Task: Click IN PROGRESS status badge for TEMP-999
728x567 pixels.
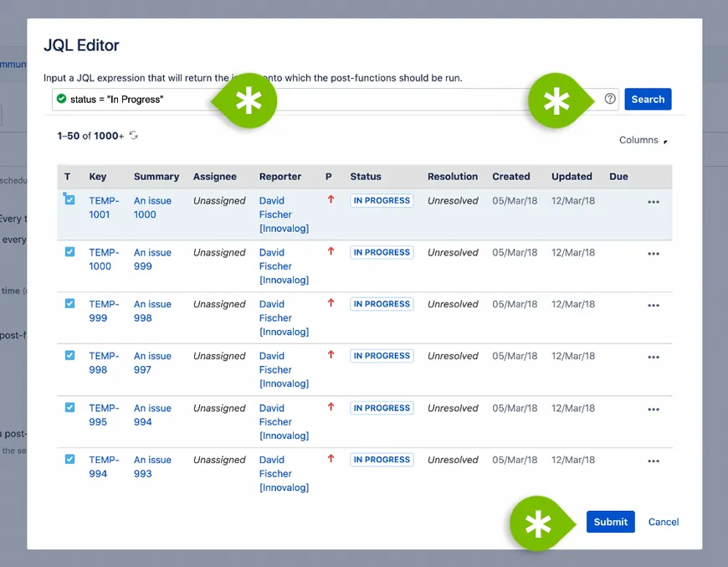Action: coord(382,303)
